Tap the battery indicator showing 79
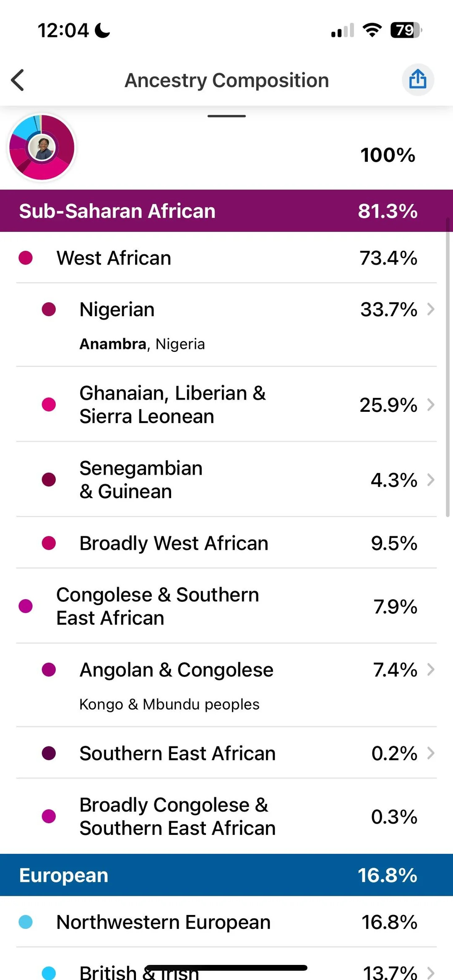 [406, 30]
